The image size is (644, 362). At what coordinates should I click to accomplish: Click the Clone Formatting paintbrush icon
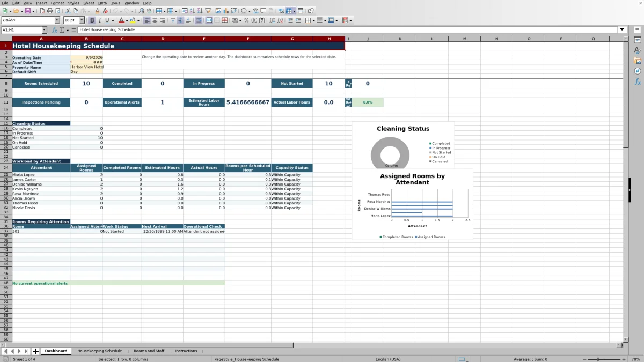[x=97, y=11]
